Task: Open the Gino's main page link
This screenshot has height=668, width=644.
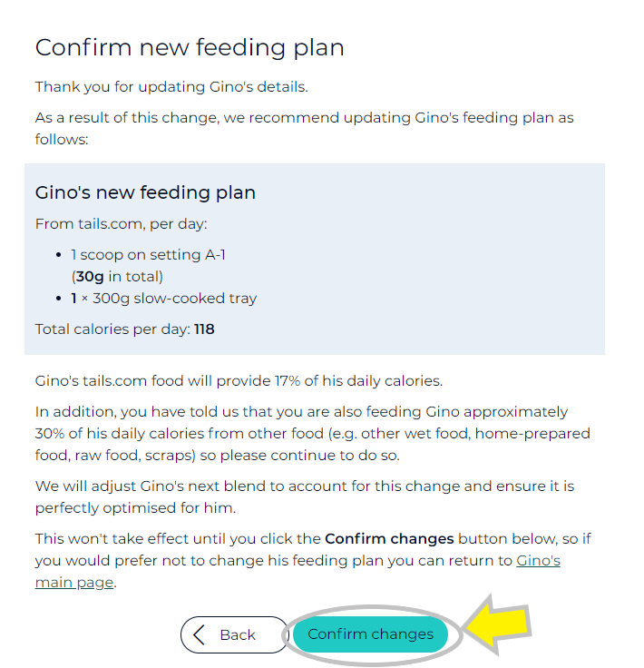Action: click(538, 561)
